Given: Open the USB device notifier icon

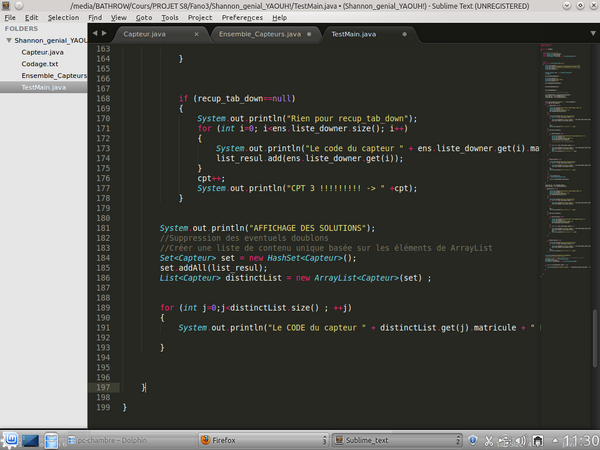Looking at the screenshot, I should (x=505, y=440).
